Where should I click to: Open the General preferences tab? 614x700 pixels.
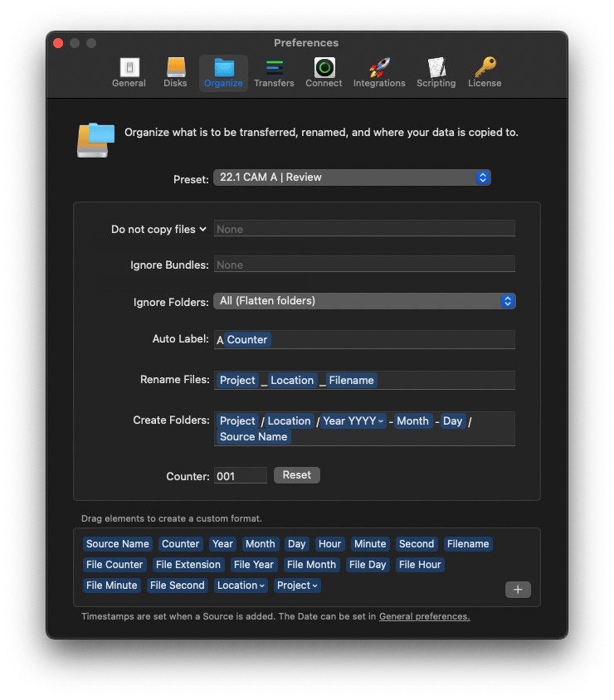coord(129,72)
